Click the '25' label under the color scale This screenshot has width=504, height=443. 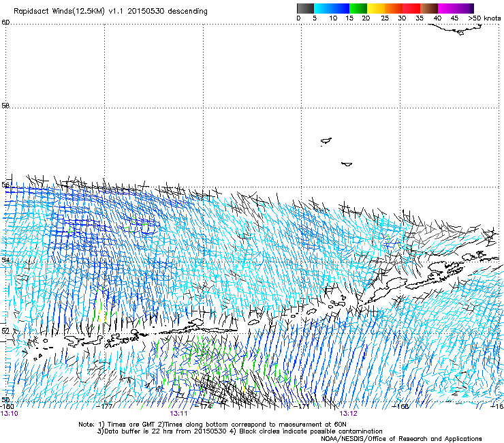pyautogui.click(x=385, y=18)
